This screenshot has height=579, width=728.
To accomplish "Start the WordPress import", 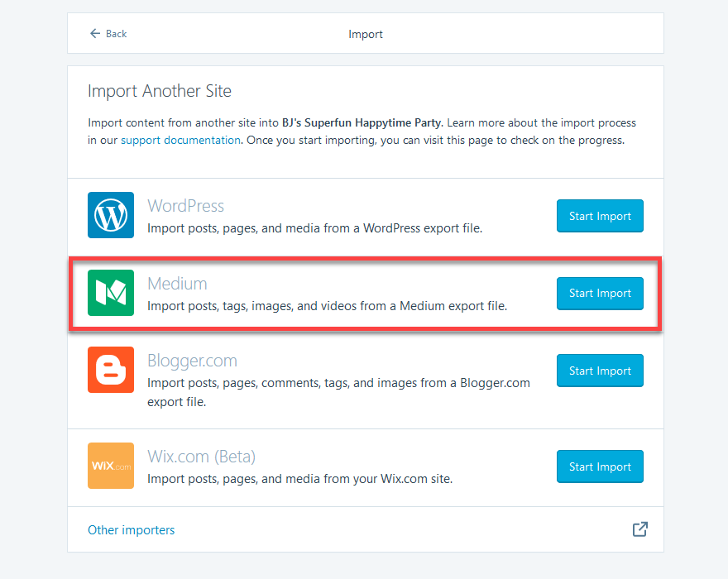I will pos(599,216).
